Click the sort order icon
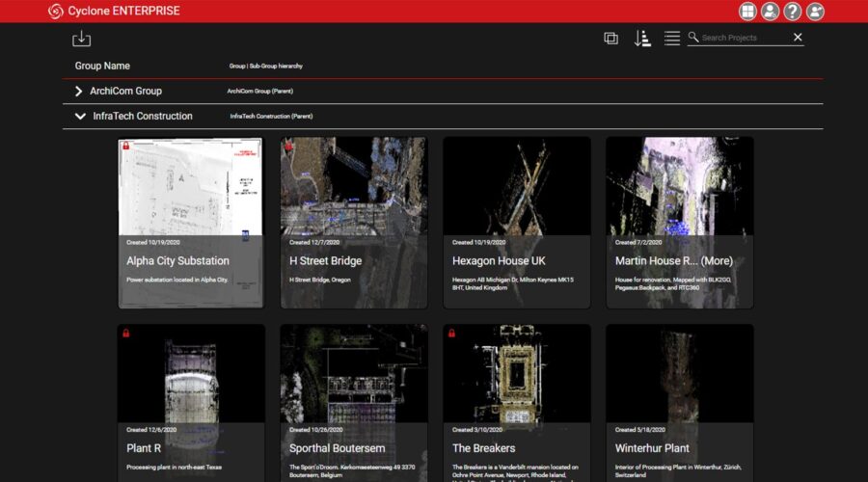The height and width of the screenshot is (482, 868). (642, 39)
